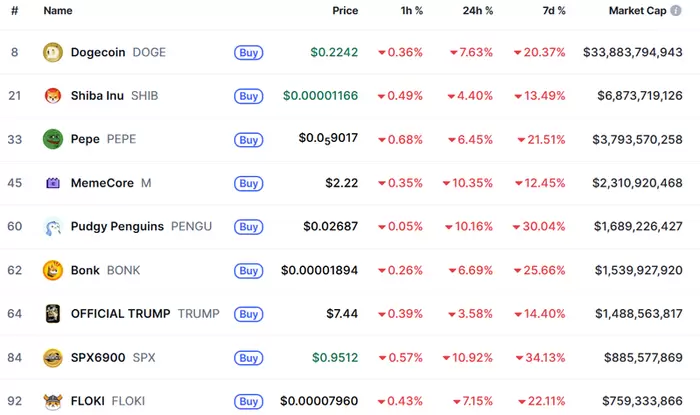Click the OFFICIAL TRUMP coin icon
Image resolution: width=700 pixels, height=415 pixels.
coord(52,314)
